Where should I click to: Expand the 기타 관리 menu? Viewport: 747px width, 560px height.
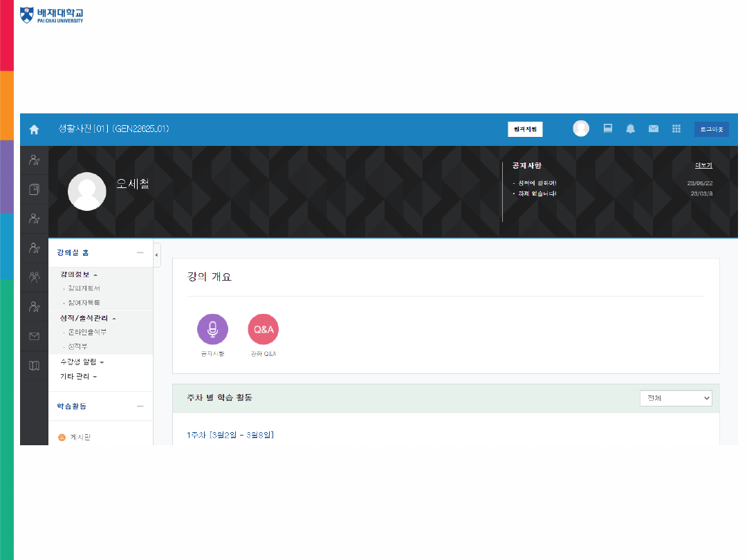tap(78, 377)
